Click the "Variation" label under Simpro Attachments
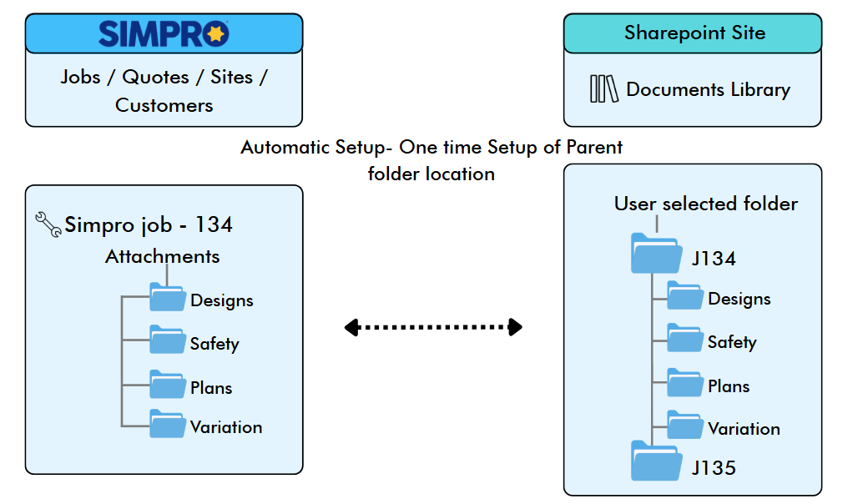 click(x=226, y=427)
